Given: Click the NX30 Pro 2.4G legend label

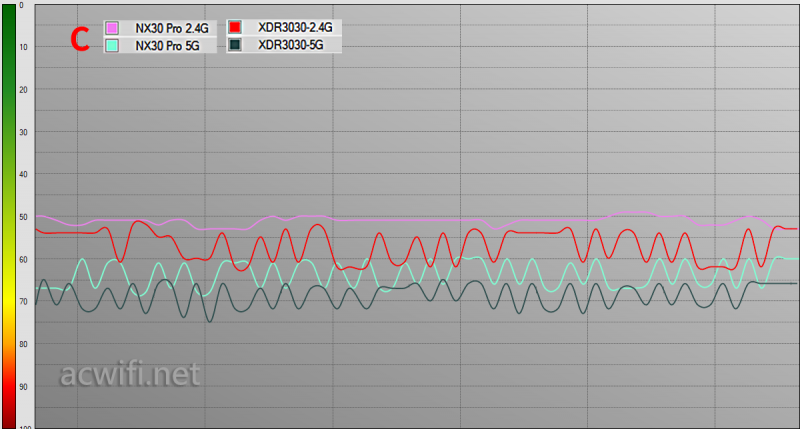Looking at the screenshot, I should click(x=172, y=27).
